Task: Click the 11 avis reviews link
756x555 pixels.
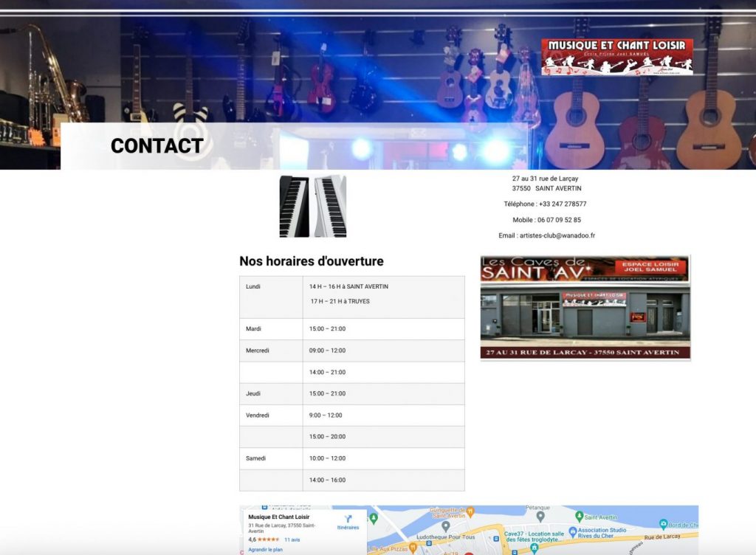Action: tap(292, 540)
